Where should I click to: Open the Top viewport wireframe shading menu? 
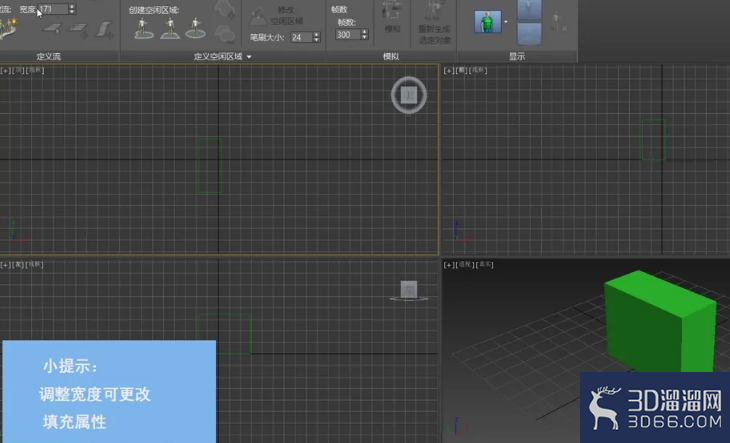click(x=35, y=71)
